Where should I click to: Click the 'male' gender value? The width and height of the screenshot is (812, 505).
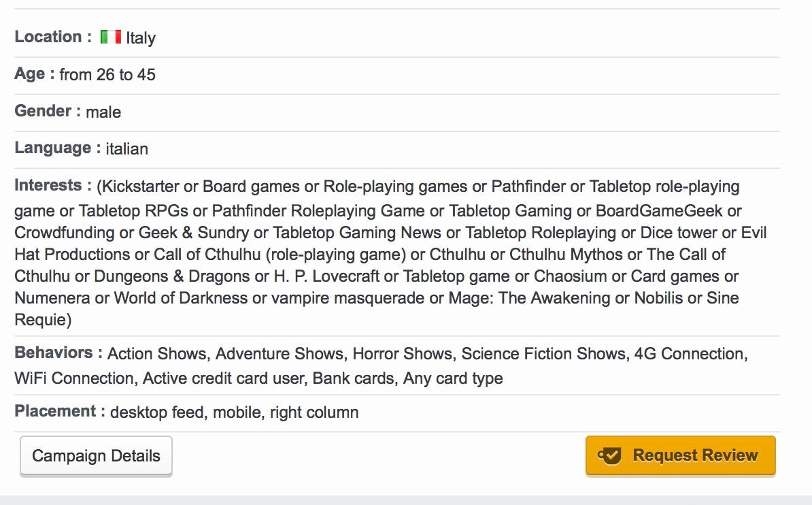103,112
